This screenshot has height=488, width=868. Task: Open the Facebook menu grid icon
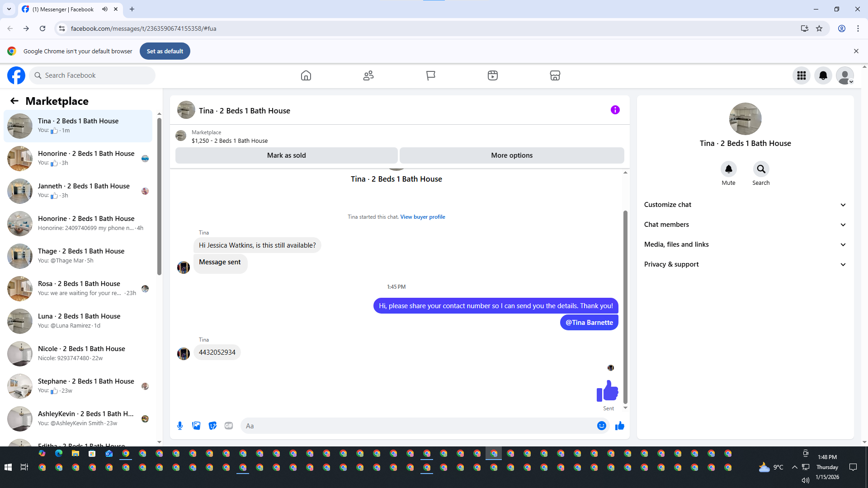[802, 75]
